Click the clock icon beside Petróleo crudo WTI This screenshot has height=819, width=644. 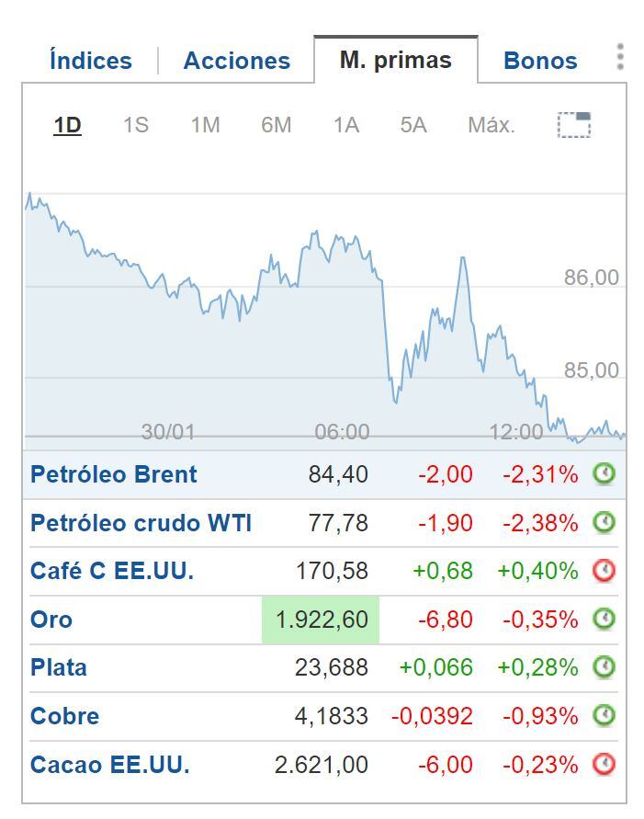(606, 523)
